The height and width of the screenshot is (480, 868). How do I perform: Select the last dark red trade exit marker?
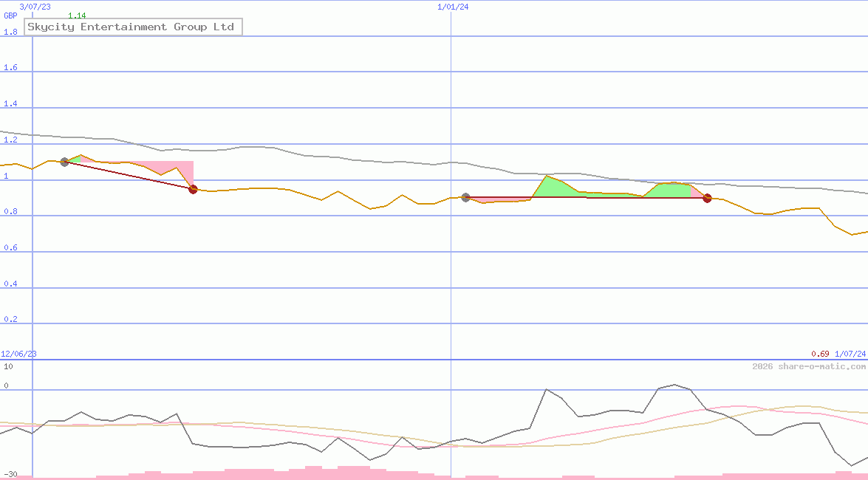[x=707, y=198]
